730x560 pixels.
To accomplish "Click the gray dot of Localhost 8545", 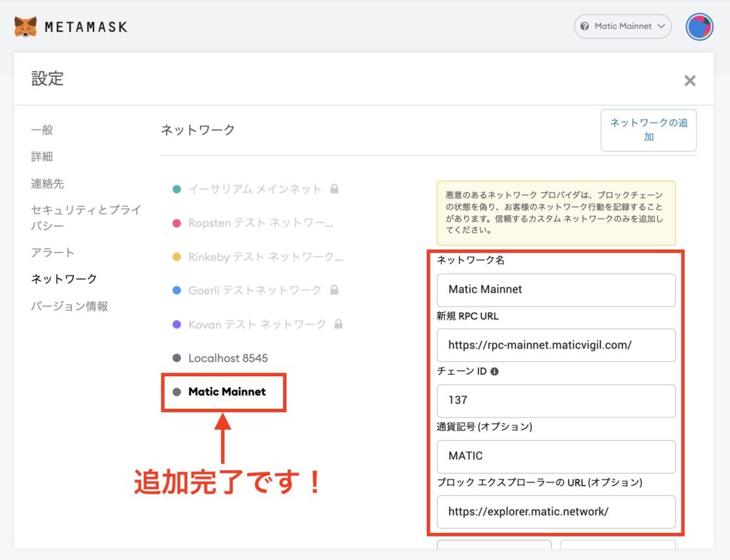I will tap(177, 358).
